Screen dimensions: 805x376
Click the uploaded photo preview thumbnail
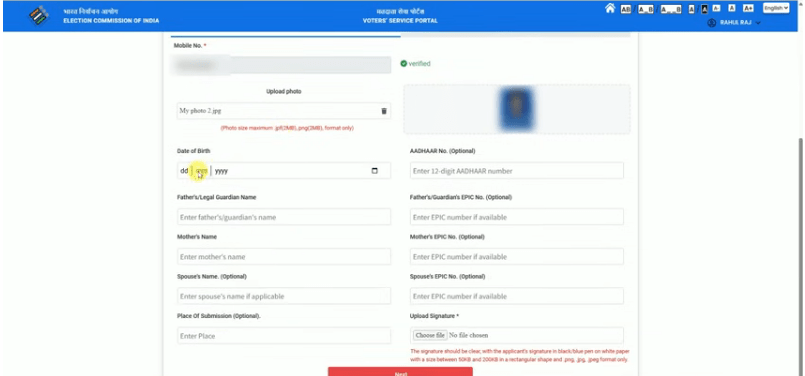pyautogui.click(x=516, y=109)
